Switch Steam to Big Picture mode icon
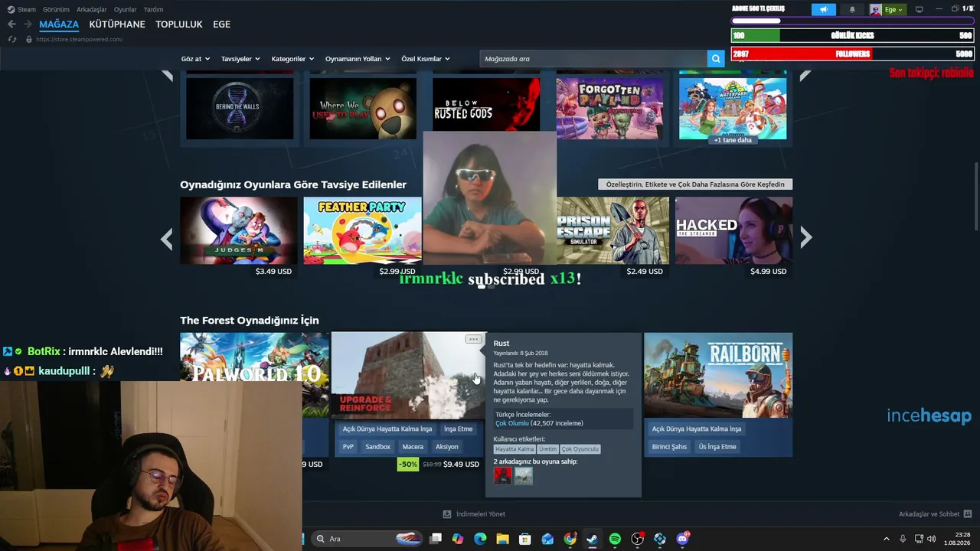This screenshot has width=980, height=551. (920, 9)
